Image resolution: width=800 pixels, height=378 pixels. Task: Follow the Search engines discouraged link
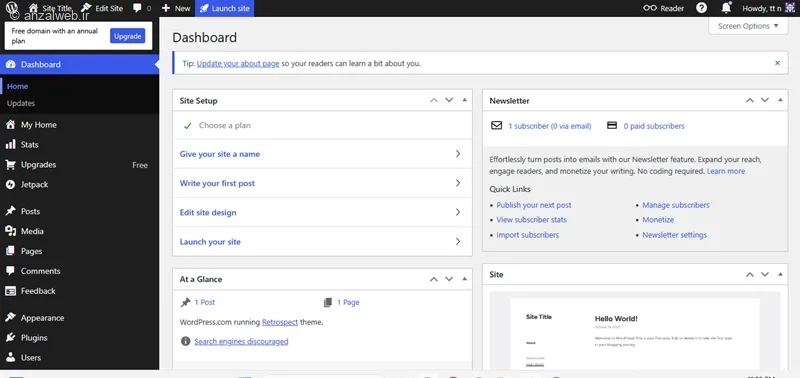click(x=241, y=341)
